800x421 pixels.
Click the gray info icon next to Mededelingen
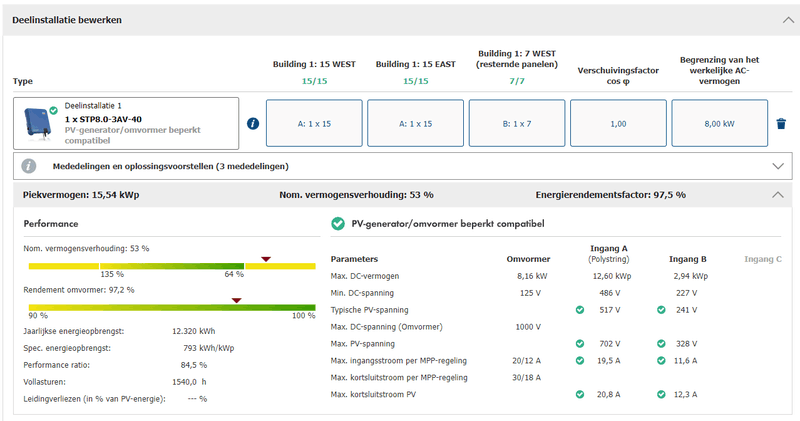tap(30, 166)
